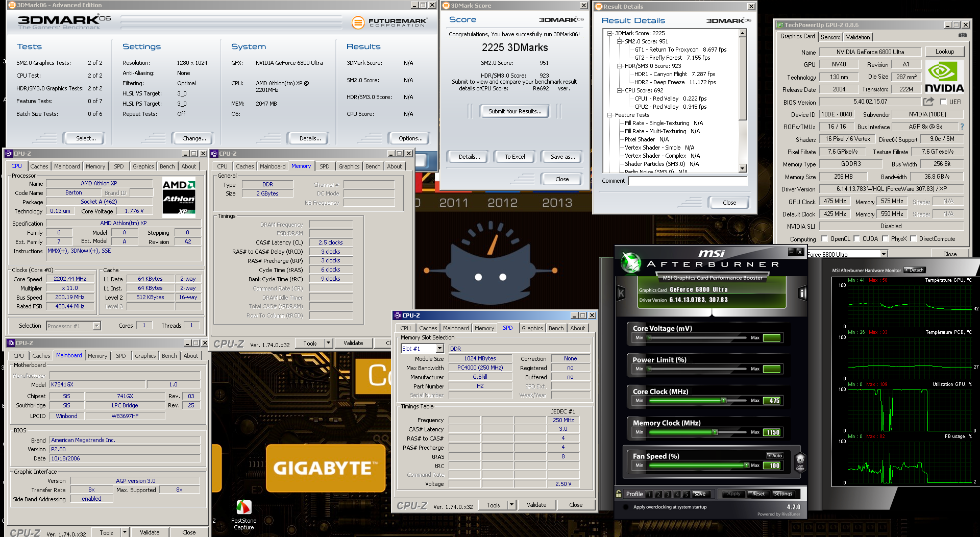Switch to the Sensors tab in GPU-Z
Screen dimensions: 980x537
[830, 37]
